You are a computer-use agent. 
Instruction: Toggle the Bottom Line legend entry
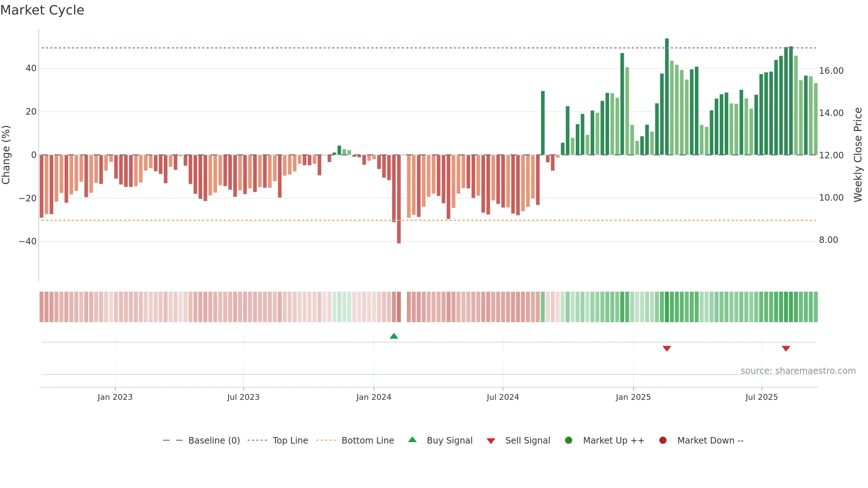pyautogui.click(x=355, y=440)
